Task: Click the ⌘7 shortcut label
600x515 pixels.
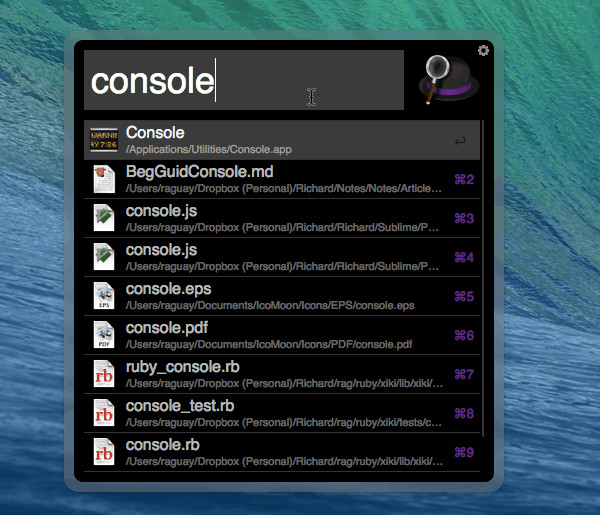Action: tap(464, 375)
